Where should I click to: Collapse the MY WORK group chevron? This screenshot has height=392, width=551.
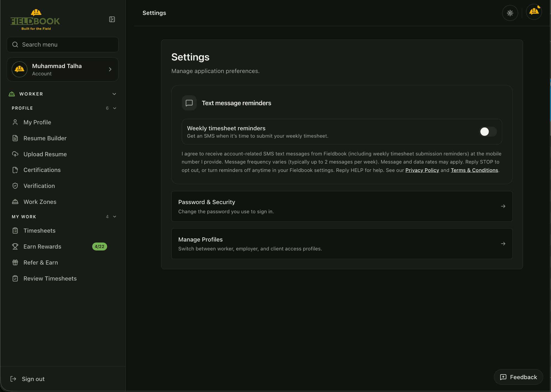point(115,217)
